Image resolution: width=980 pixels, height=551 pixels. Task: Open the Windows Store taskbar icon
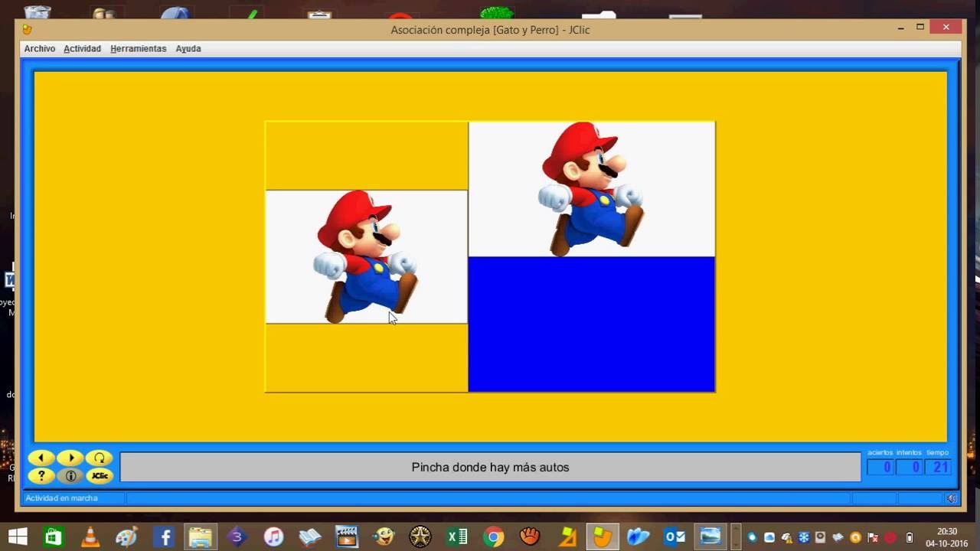coord(53,536)
